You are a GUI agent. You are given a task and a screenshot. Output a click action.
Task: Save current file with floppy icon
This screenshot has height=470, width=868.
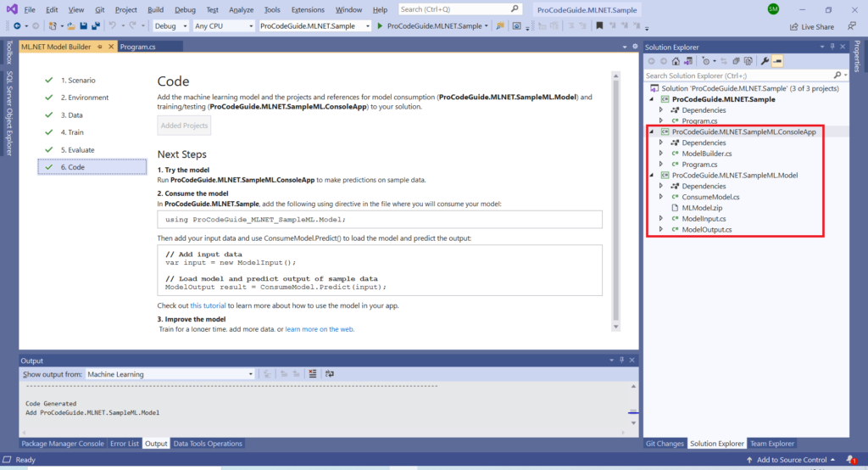click(83, 26)
